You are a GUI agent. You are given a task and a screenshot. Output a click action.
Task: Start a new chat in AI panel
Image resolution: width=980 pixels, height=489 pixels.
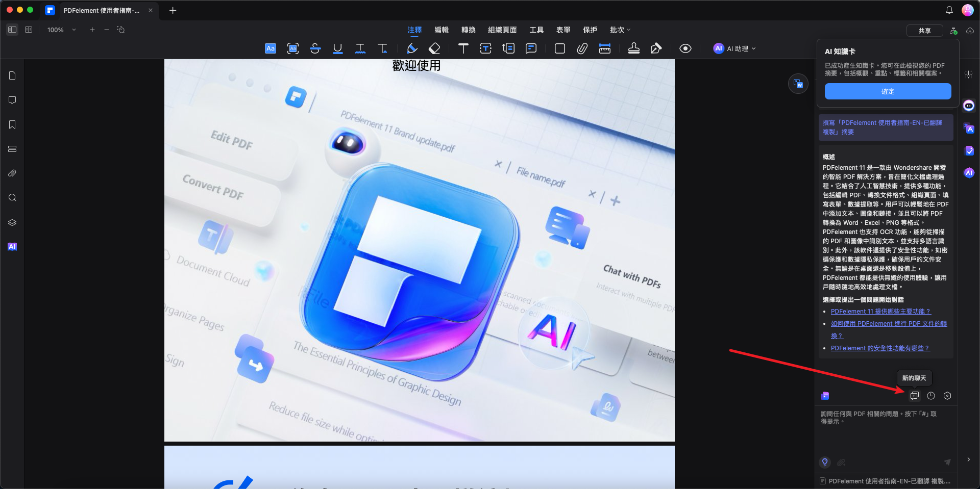click(x=914, y=396)
